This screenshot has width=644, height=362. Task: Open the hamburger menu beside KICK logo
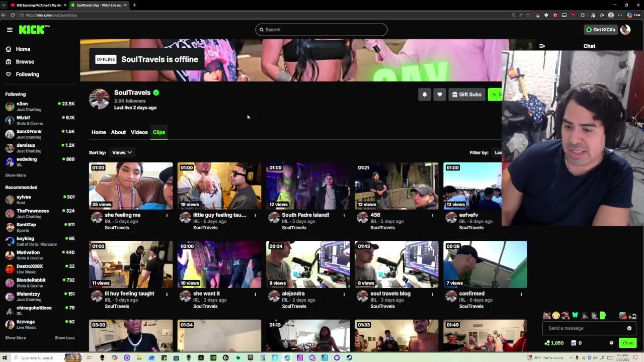point(10,30)
